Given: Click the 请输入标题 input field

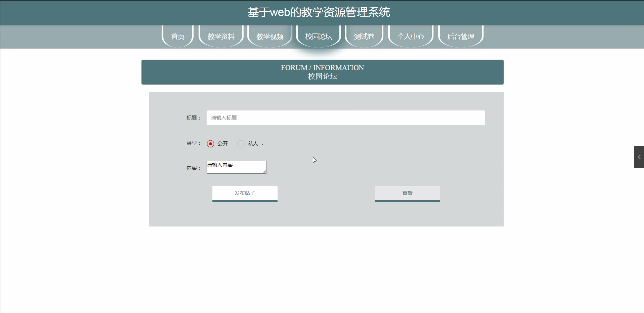Looking at the screenshot, I should pos(346,118).
